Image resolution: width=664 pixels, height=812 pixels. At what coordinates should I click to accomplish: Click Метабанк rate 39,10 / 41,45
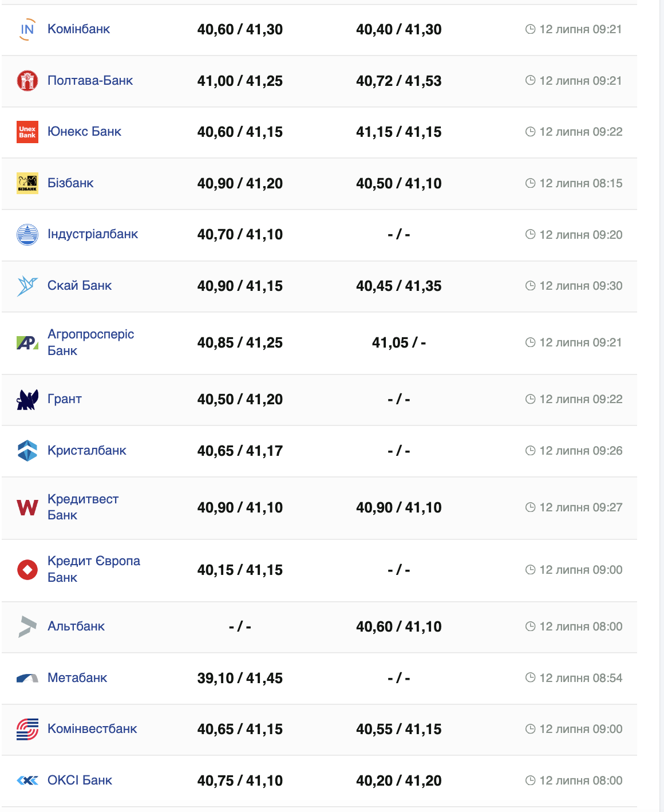pos(240,678)
